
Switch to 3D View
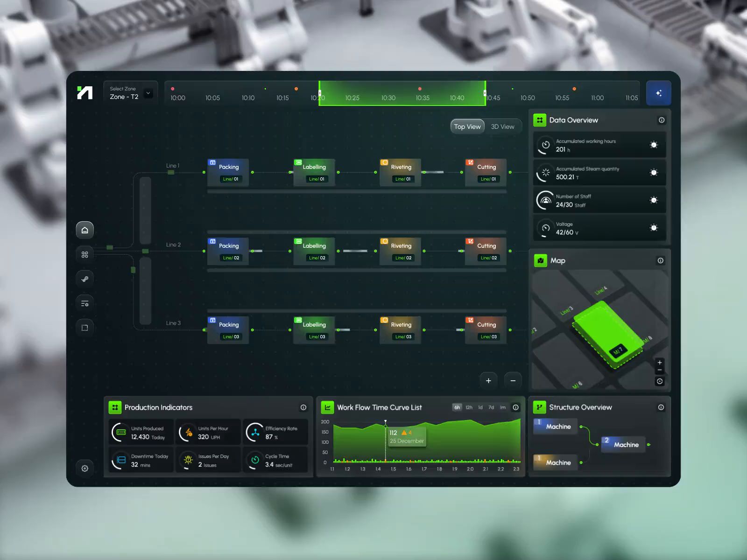pos(502,126)
